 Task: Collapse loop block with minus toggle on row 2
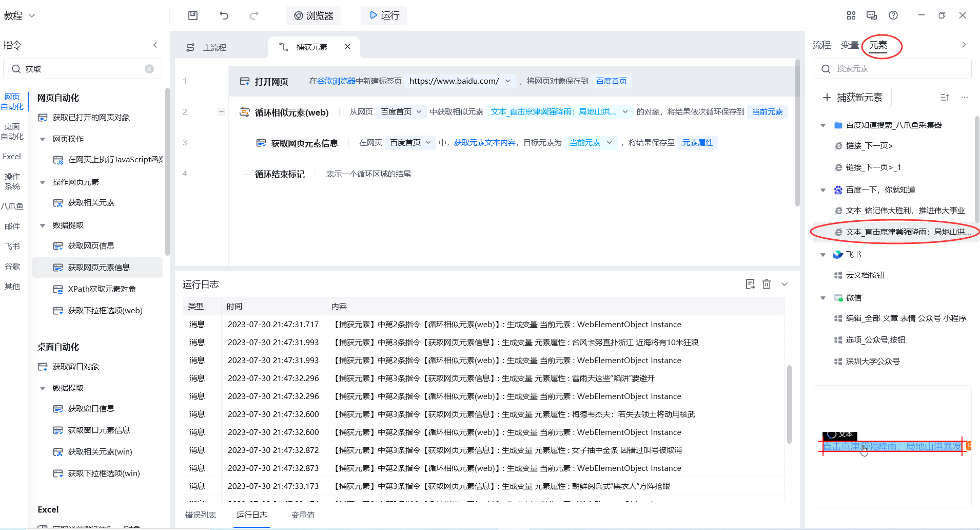click(221, 112)
